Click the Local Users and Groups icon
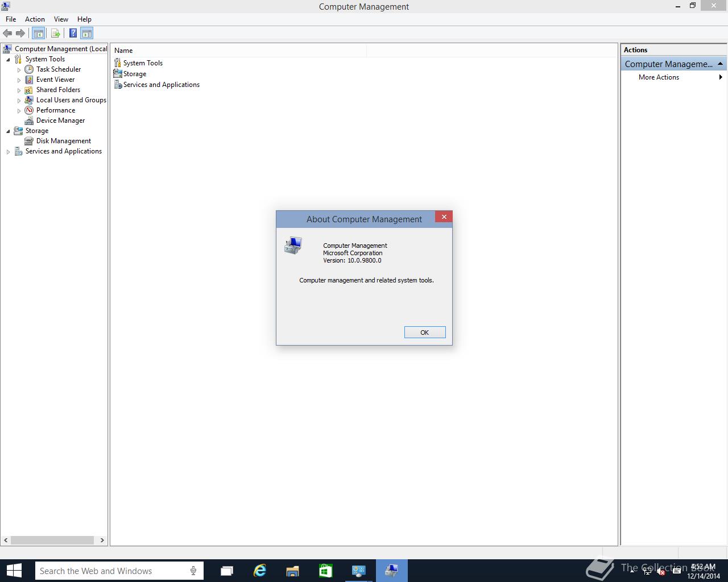728x582 pixels. click(x=29, y=100)
